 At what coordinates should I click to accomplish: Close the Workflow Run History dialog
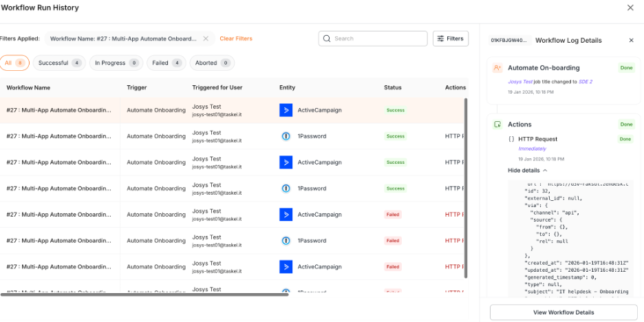(x=630, y=8)
